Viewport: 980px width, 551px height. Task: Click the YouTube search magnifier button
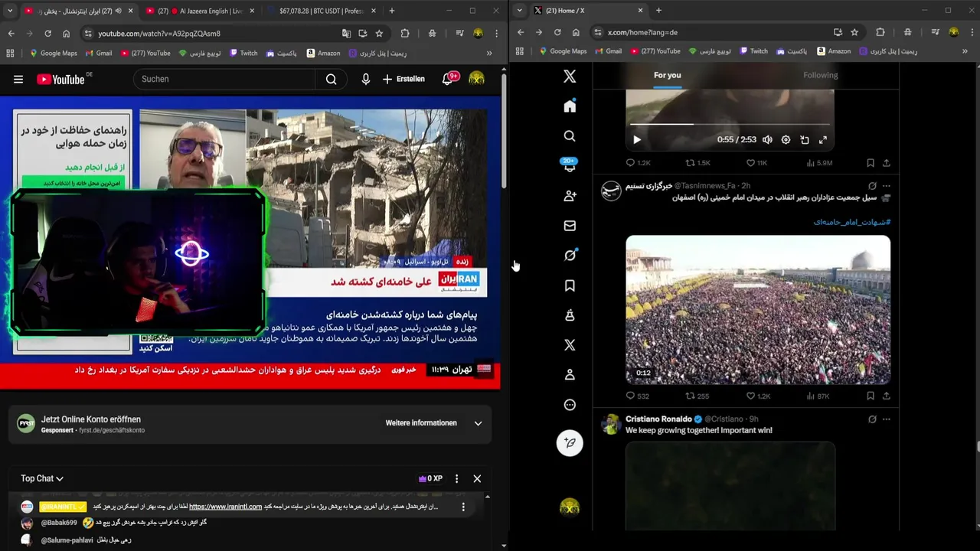(331, 79)
